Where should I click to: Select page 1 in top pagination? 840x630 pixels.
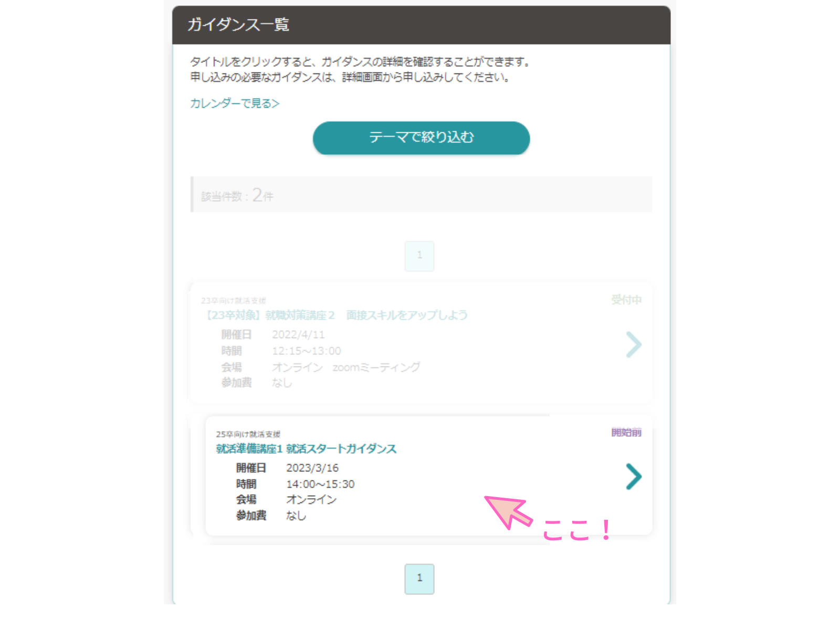coord(419,256)
